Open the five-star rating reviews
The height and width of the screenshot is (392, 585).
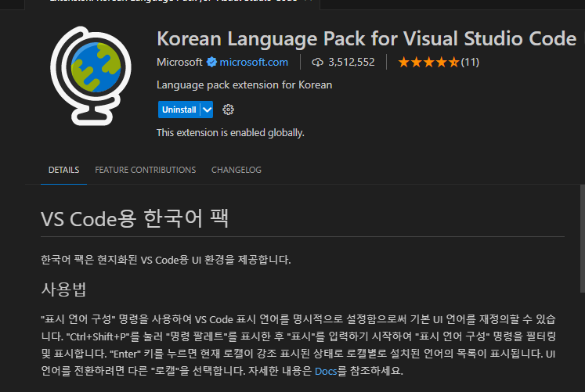[428, 62]
